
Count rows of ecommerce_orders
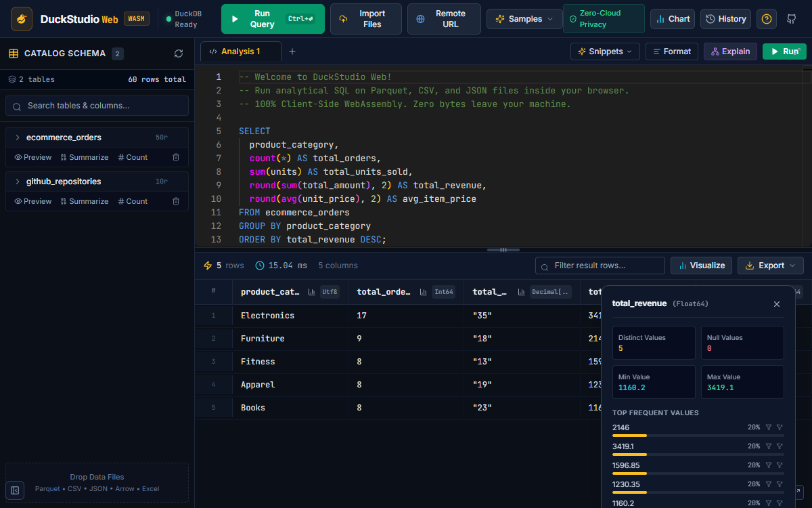coord(133,157)
